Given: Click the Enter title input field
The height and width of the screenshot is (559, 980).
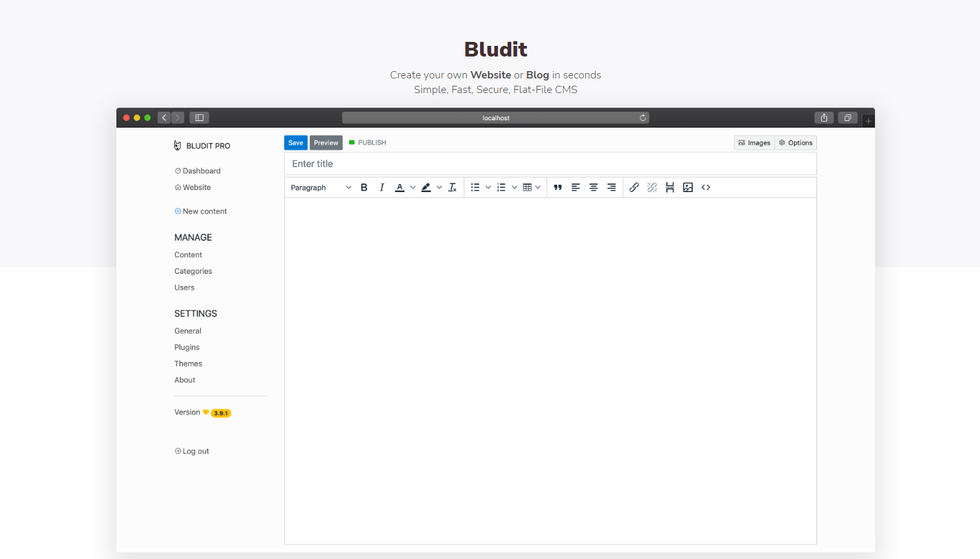Looking at the screenshot, I should tap(550, 164).
